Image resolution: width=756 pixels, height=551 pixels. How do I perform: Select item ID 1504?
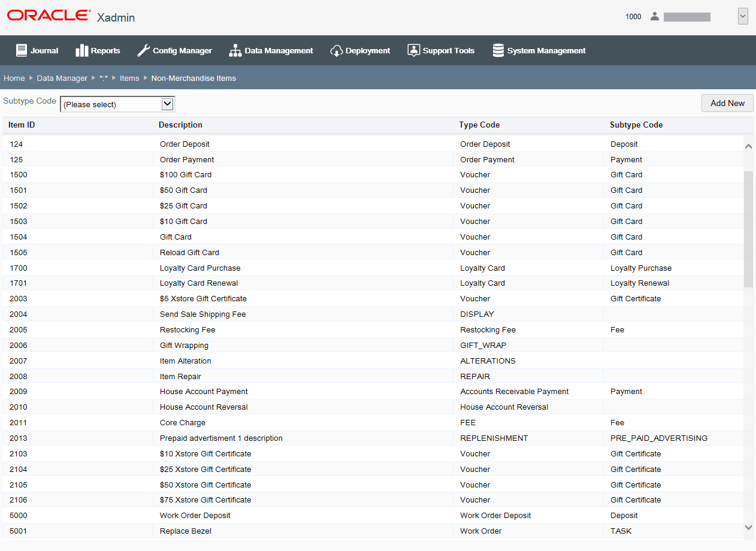(x=19, y=237)
